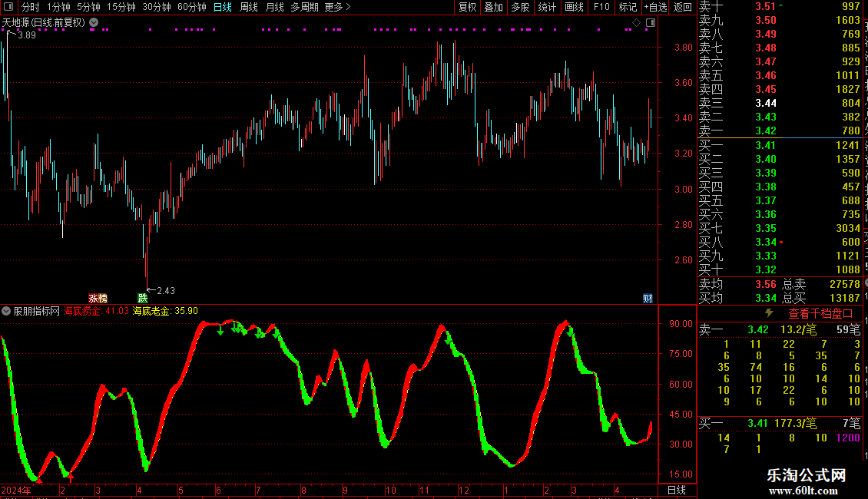
Task: Open F10 company info
Action: coord(601,7)
